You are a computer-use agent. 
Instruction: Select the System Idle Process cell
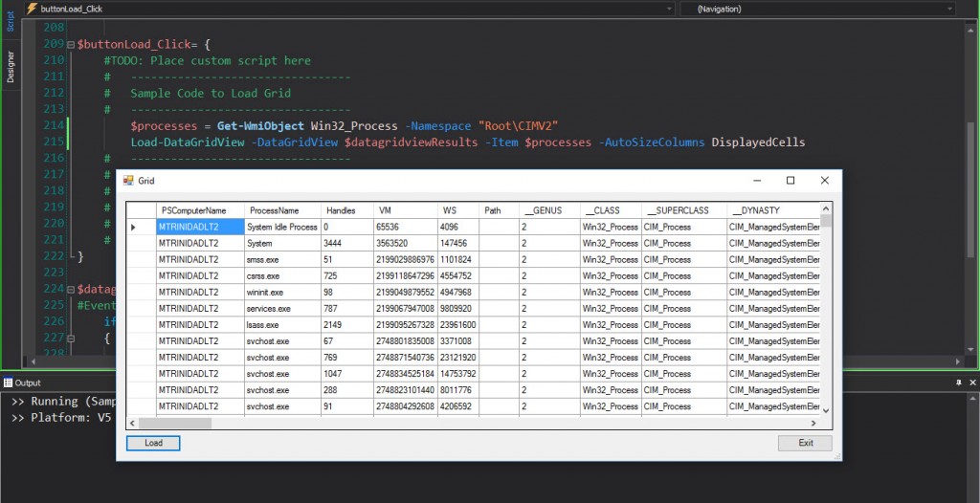coord(282,227)
